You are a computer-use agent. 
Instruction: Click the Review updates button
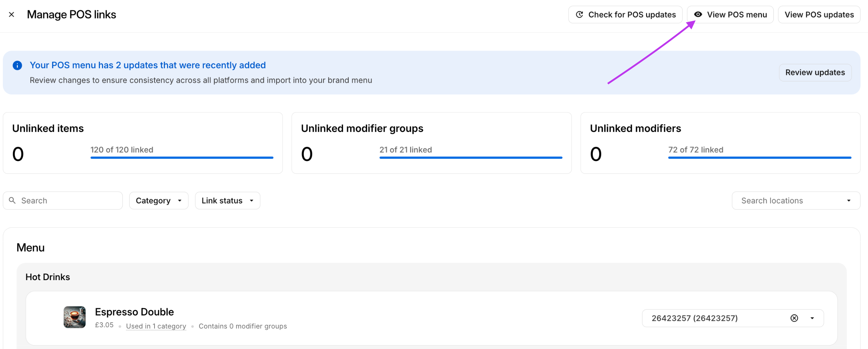pos(815,72)
